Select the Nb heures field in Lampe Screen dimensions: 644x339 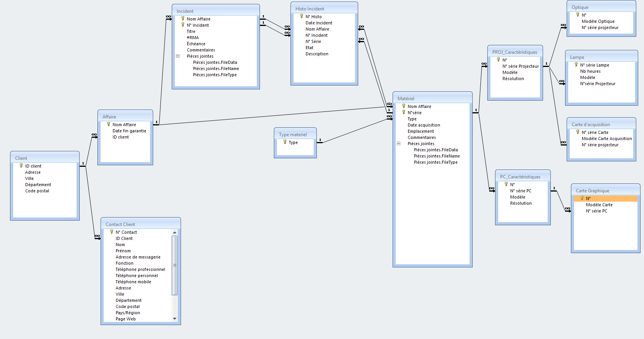(590, 71)
